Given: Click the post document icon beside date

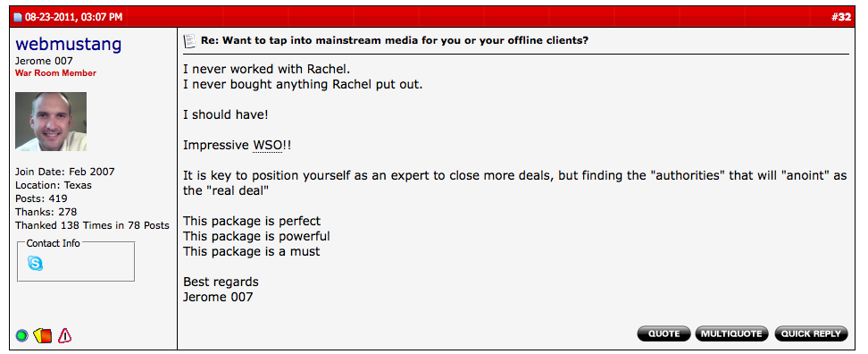Looking at the screenshot, I should tap(17, 18).
